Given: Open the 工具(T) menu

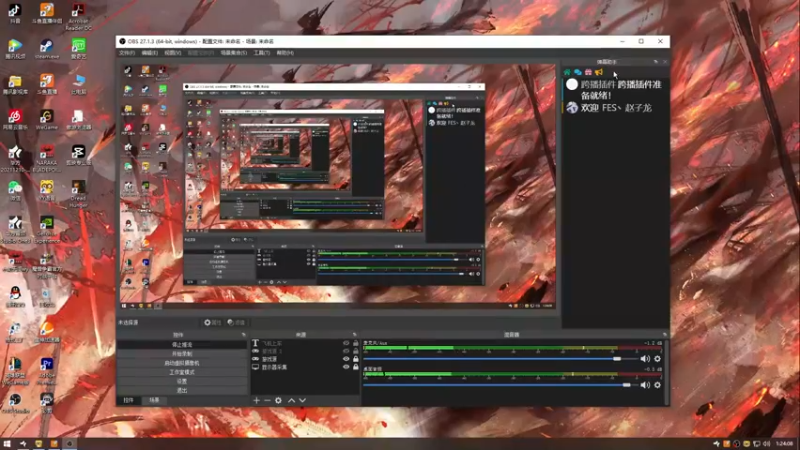Looking at the screenshot, I should pos(262,53).
